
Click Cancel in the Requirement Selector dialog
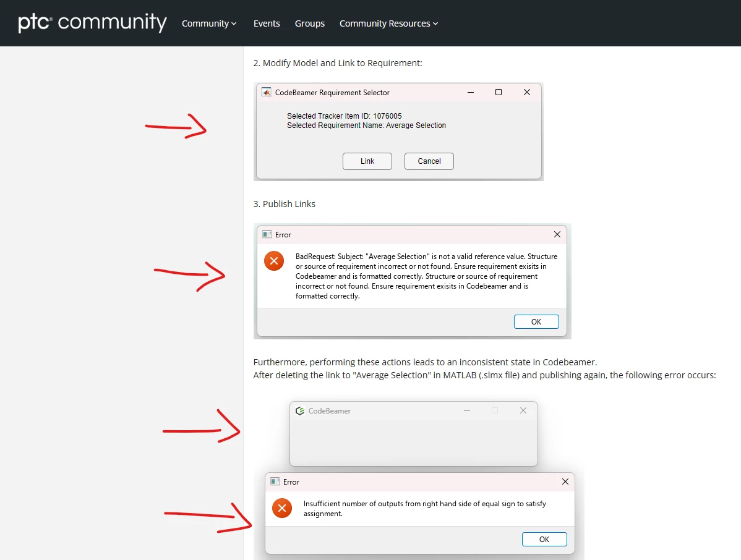pyautogui.click(x=429, y=161)
